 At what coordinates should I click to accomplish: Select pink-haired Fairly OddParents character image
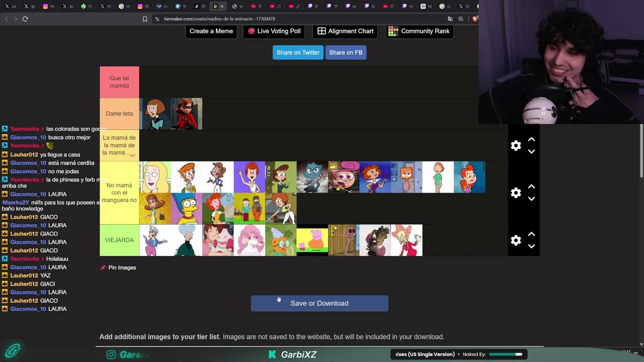click(x=344, y=177)
